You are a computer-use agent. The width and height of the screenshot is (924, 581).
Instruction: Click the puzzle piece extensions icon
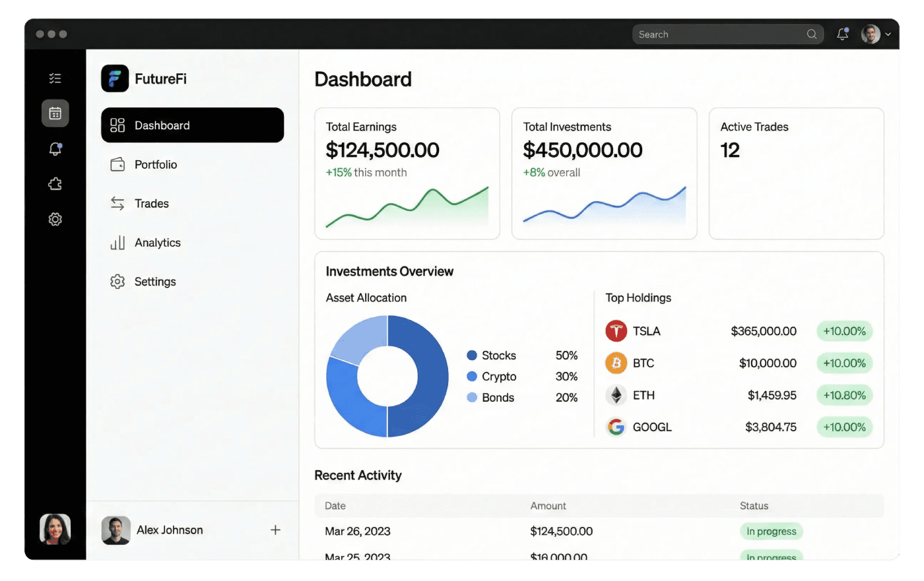[55, 184]
